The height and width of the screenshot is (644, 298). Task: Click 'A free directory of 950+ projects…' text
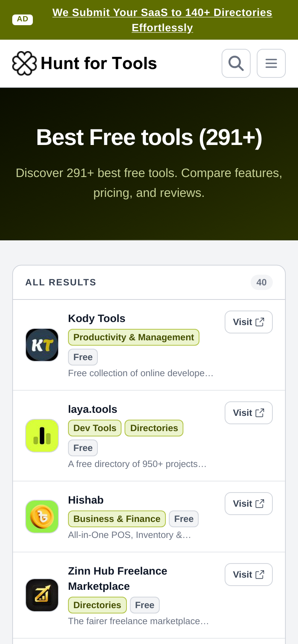click(137, 464)
